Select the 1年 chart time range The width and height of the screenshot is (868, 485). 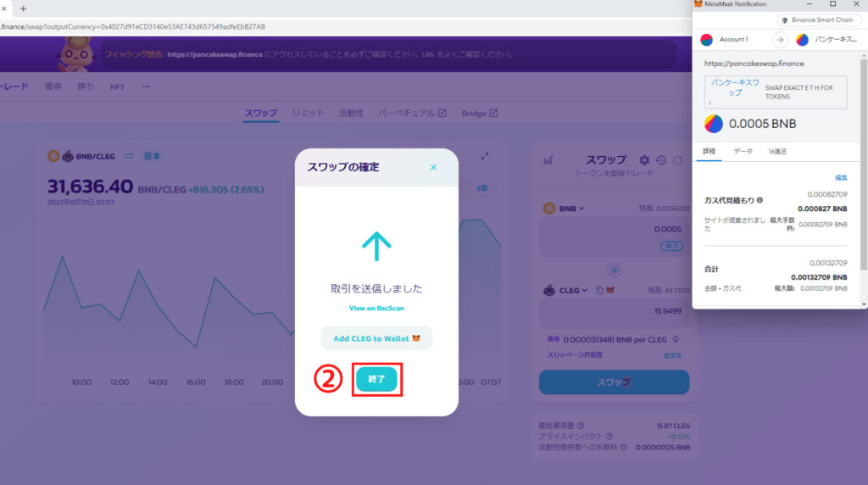482,188
